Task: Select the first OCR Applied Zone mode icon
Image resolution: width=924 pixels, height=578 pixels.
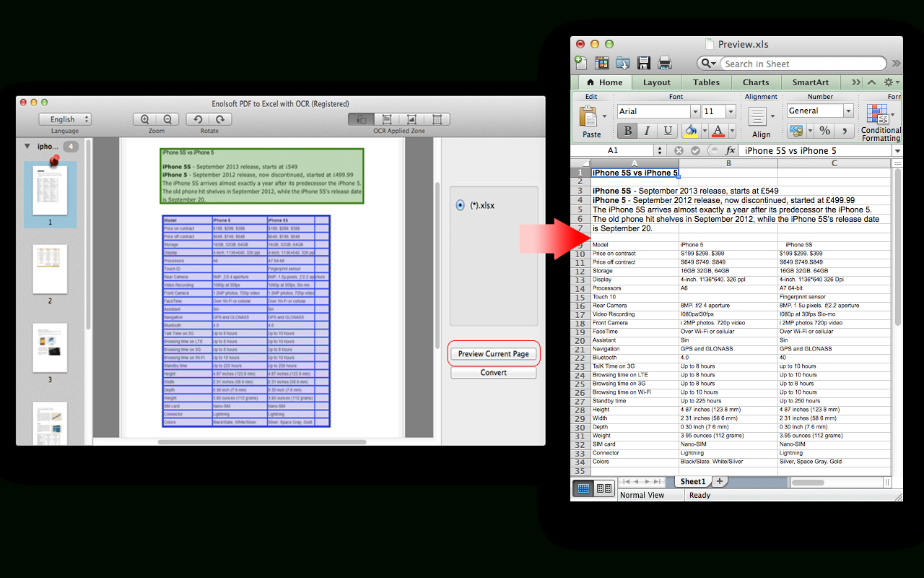Action: 362,119
